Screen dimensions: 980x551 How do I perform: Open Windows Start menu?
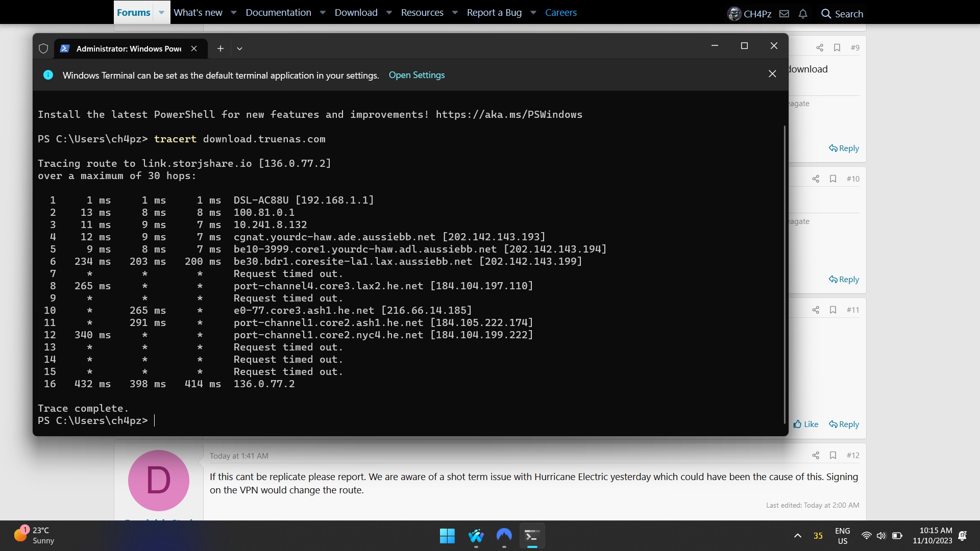[x=447, y=536]
